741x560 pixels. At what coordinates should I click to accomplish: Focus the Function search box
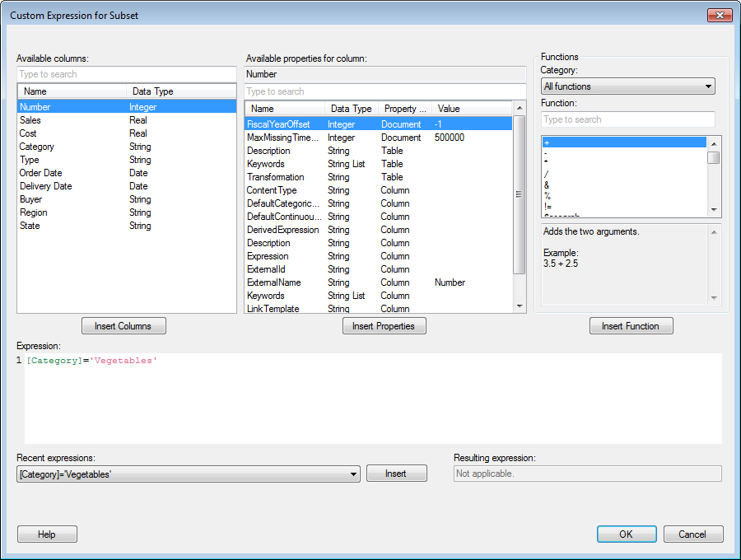click(x=627, y=119)
